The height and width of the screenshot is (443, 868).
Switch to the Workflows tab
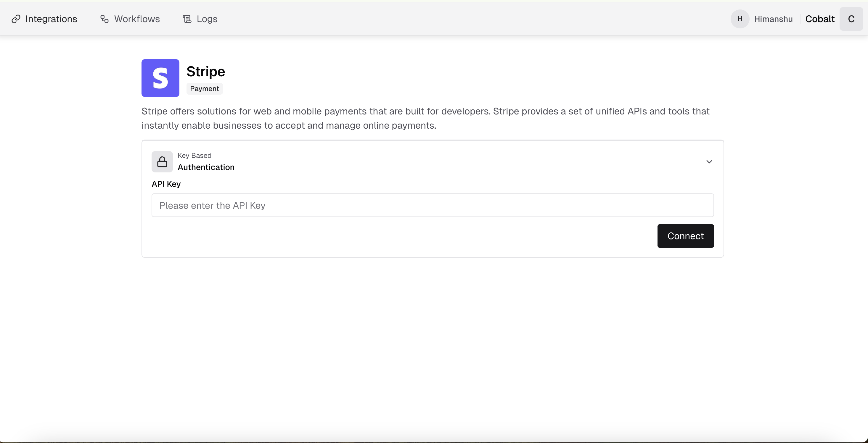coord(137,19)
